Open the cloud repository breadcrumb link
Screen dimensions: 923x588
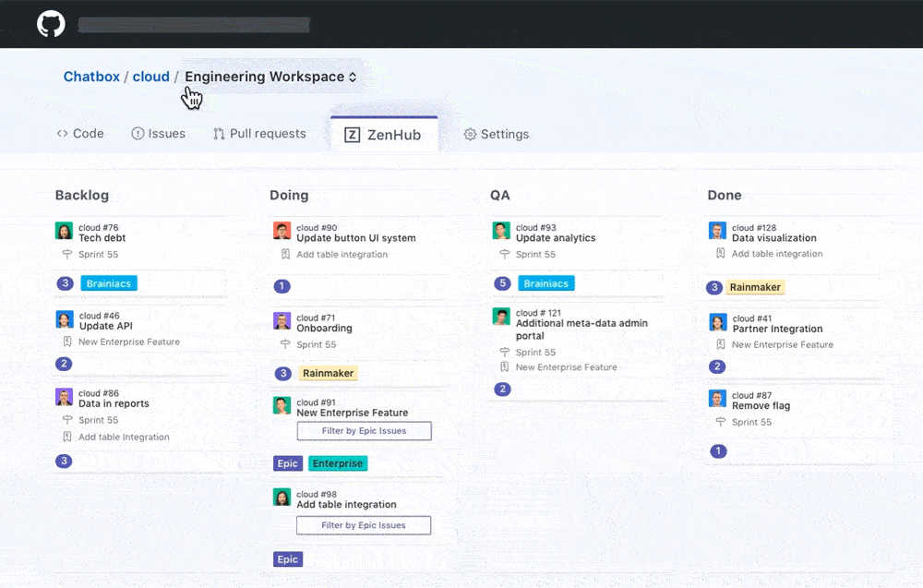[x=150, y=78]
